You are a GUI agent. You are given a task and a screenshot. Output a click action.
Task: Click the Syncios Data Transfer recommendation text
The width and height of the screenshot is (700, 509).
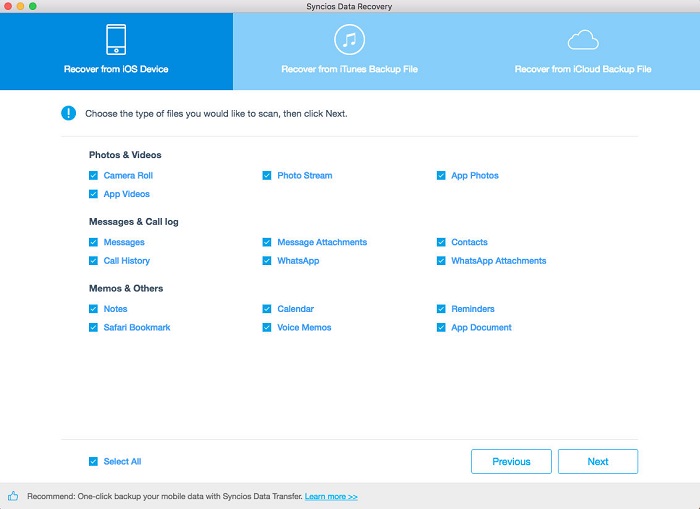point(165,496)
